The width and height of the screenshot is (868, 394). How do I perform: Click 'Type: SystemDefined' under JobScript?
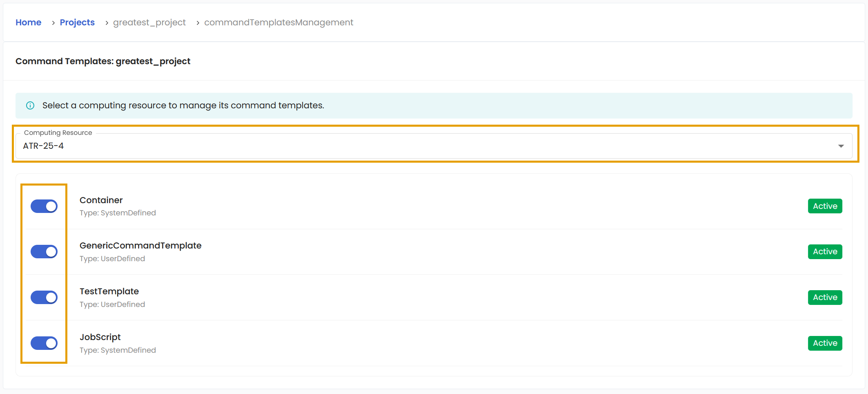point(118,350)
